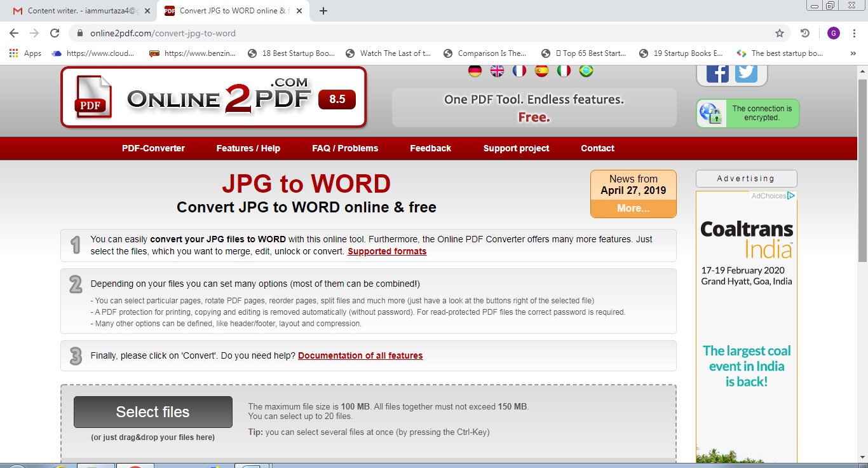Switch site language using the French flag

519,71
